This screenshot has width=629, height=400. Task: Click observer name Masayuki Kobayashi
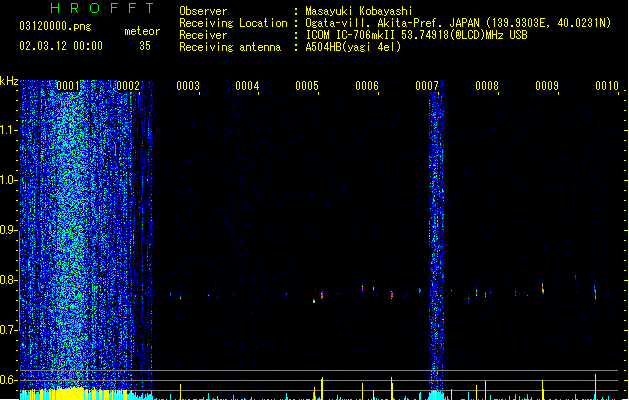(359, 11)
